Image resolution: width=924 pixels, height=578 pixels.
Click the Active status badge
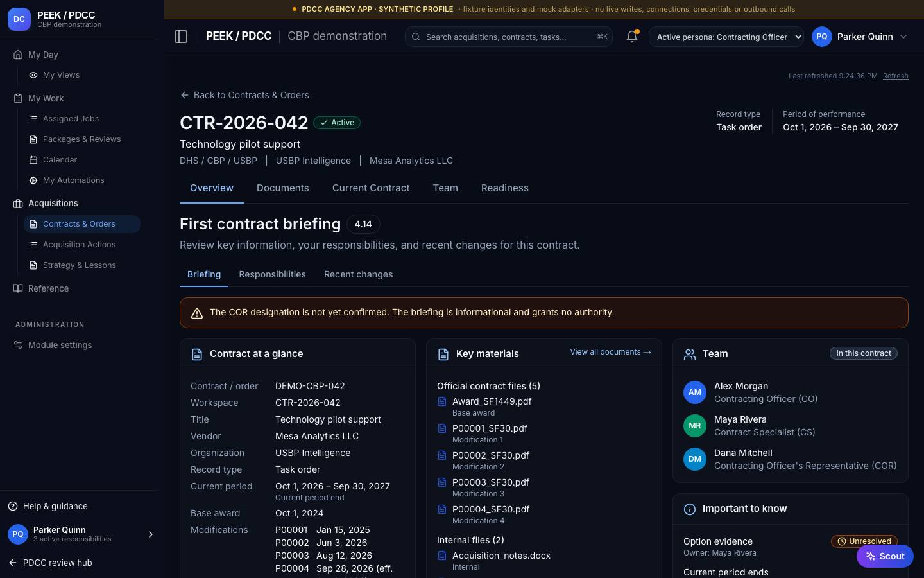pyautogui.click(x=337, y=123)
